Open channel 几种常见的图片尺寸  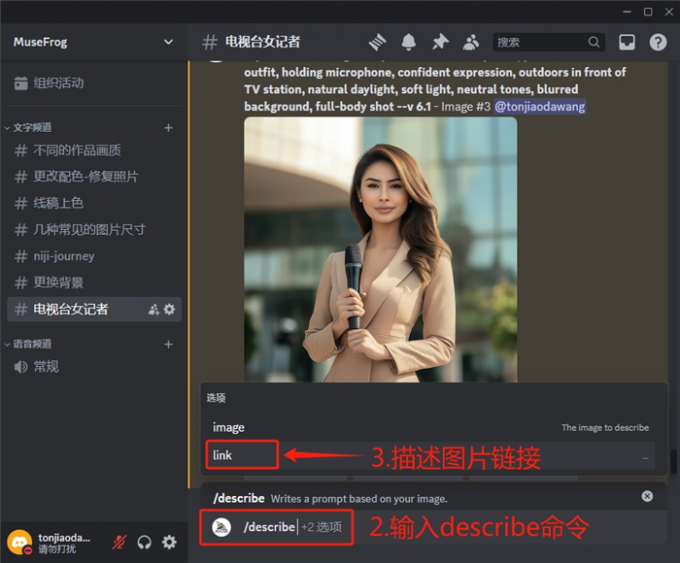94,230
